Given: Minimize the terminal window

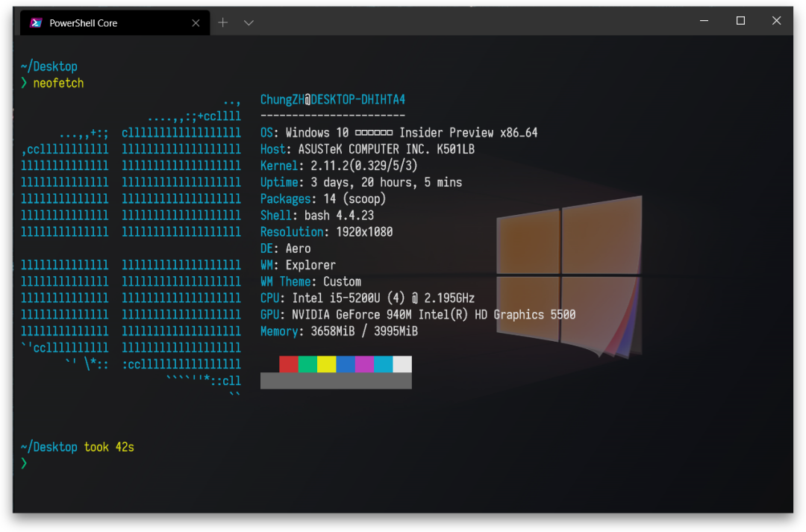Looking at the screenshot, I should pos(705,21).
